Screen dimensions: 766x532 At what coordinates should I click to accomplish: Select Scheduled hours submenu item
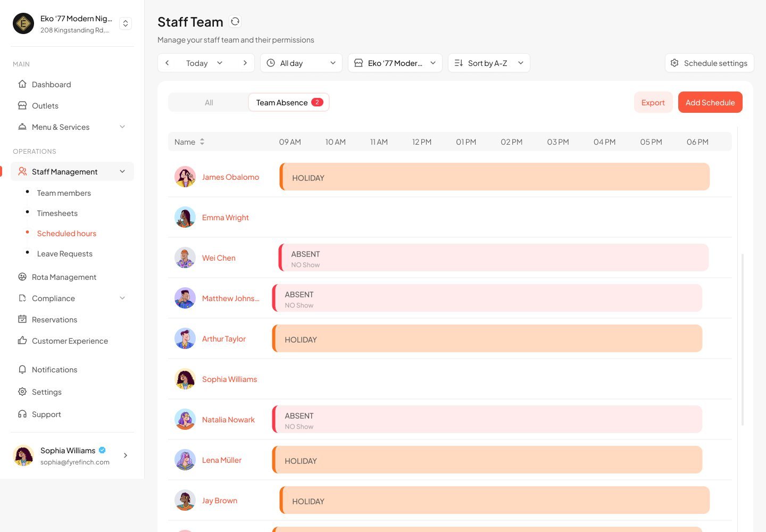click(x=66, y=233)
